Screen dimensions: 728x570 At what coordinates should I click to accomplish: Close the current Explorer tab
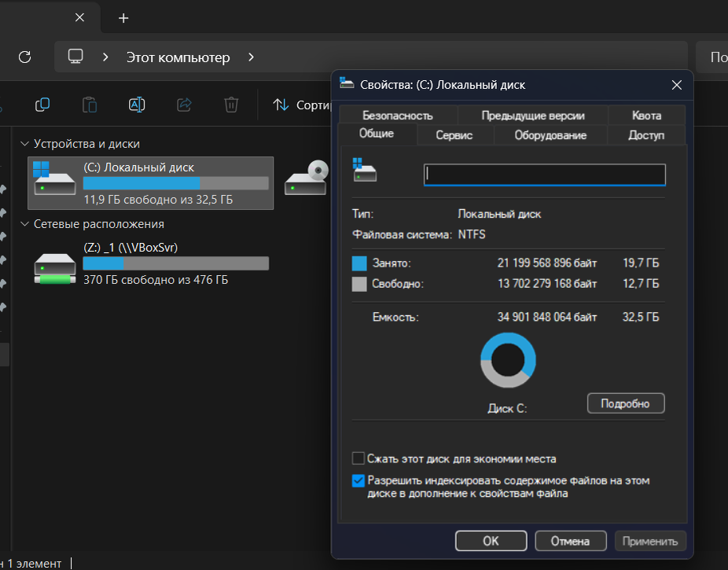(80, 17)
